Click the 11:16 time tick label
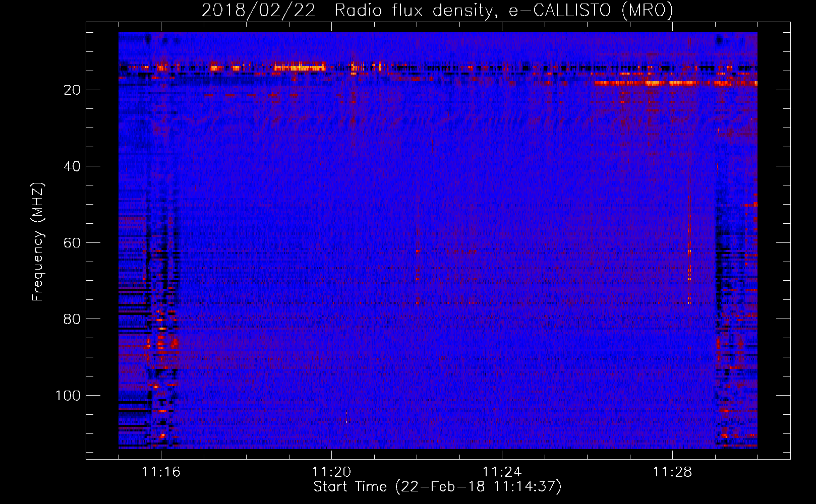The height and width of the screenshot is (504, 816). tap(161, 472)
